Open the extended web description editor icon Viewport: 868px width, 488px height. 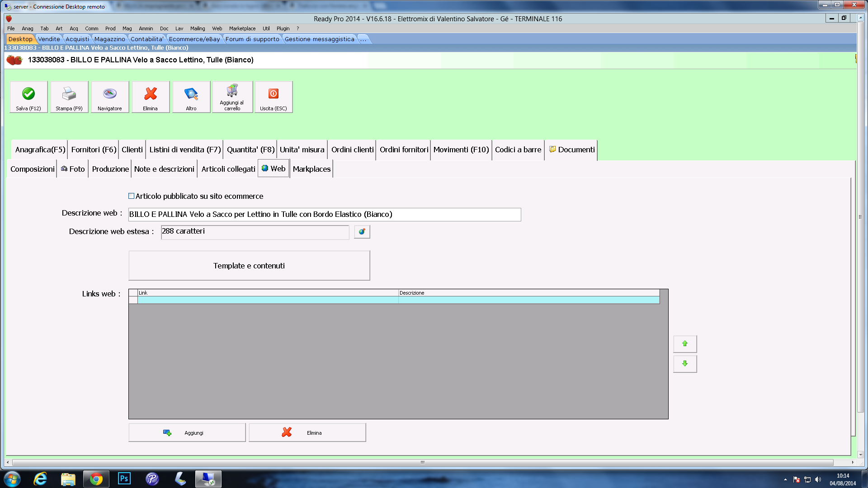[362, 232]
